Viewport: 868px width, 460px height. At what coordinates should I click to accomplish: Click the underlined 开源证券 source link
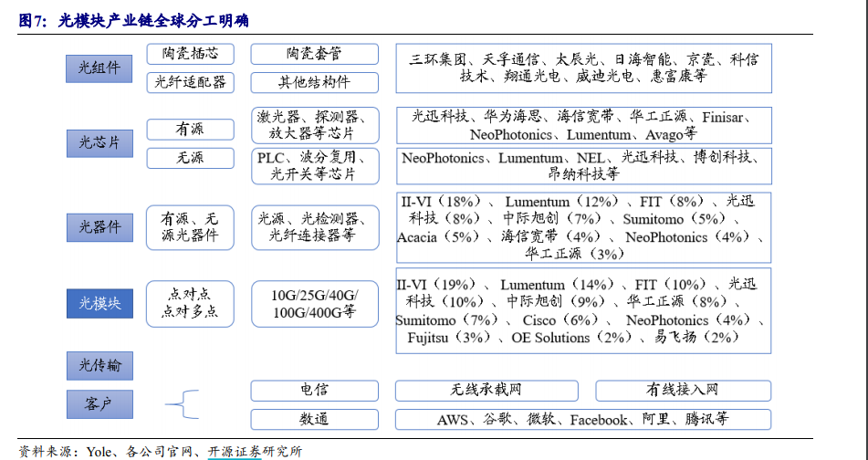[235, 451]
